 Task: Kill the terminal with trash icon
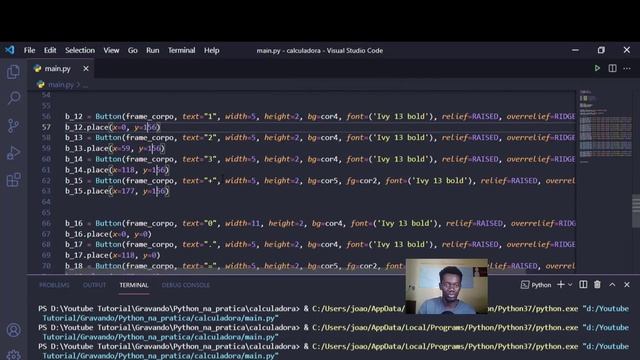[x=597, y=284]
